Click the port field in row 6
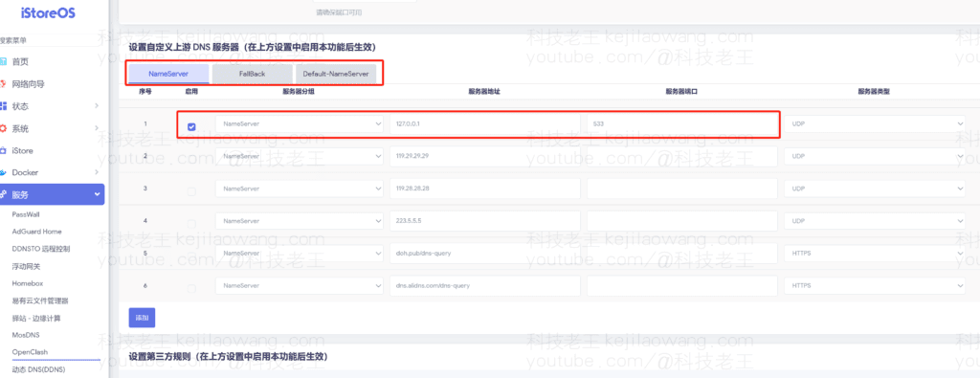Screen dimensions: 980x378 coord(681,285)
